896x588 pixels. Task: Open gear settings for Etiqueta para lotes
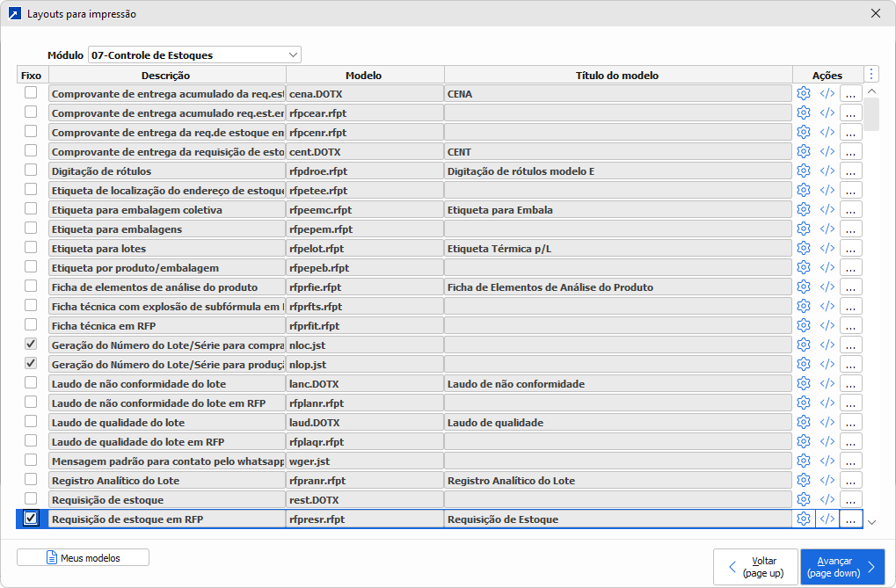point(803,248)
